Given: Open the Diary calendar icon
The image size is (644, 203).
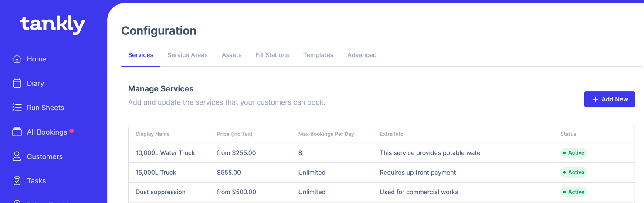Looking at the screenshot, I should tap(17, 83).
